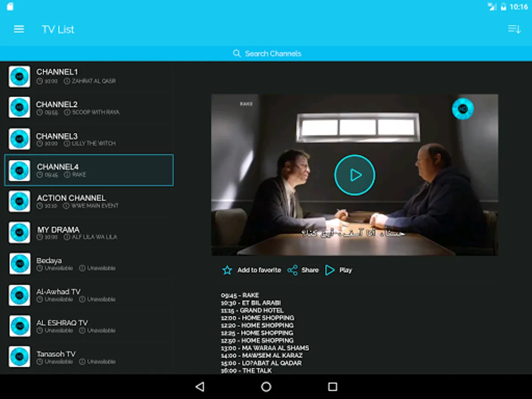The image size is (532, 399).
Task: Click LILLY THE WITCH program text
Action: (94, 144)
